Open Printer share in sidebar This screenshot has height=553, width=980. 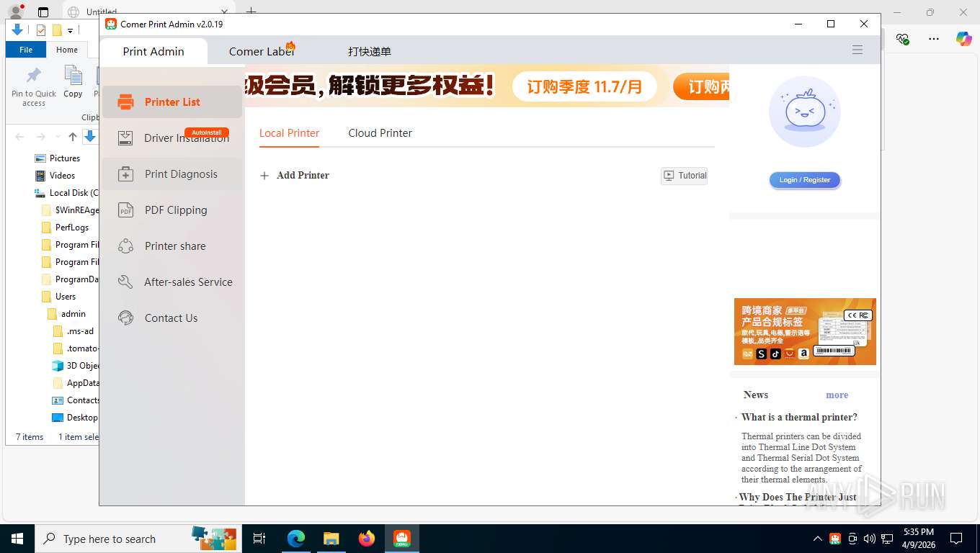tap(171, 246)
